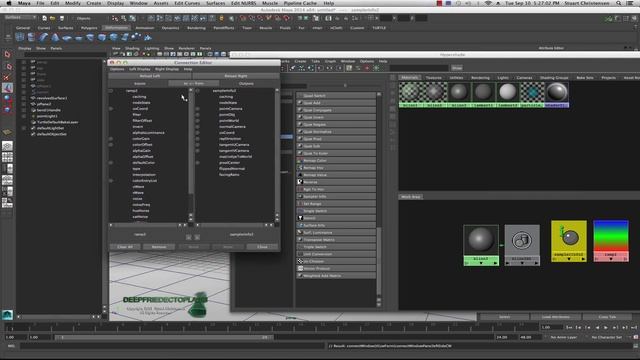Image resolution: width=640 pixels, height=360 pixels.
Task: Select the white lambert material swatch in Hypershade
Action: [507, 94]
